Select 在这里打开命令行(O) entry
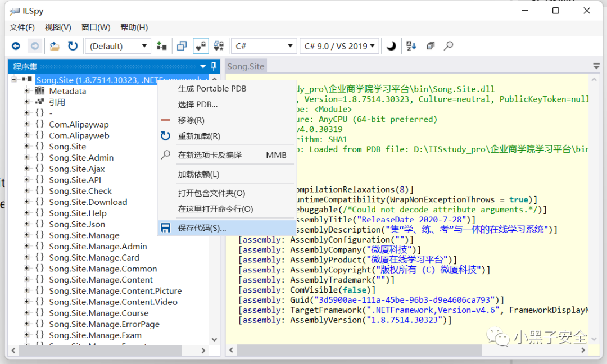Viewport: 607px width, 364px height. point(227,209)
